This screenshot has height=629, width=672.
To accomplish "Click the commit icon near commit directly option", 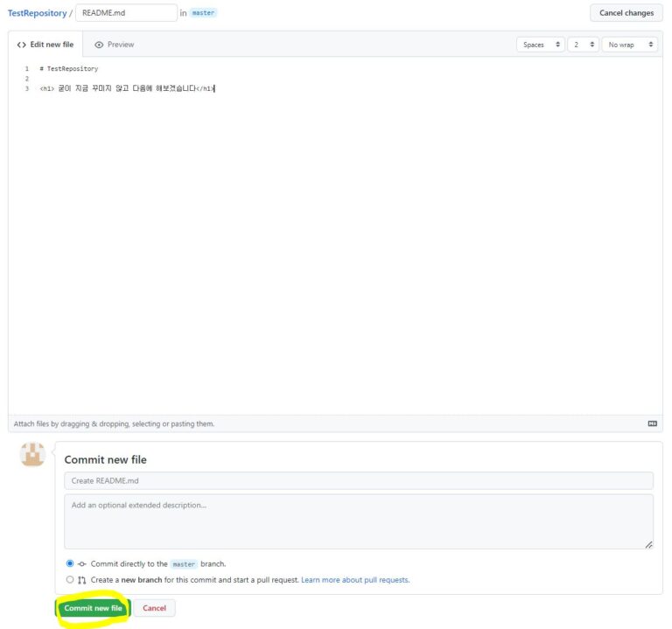I will point(81,564).
